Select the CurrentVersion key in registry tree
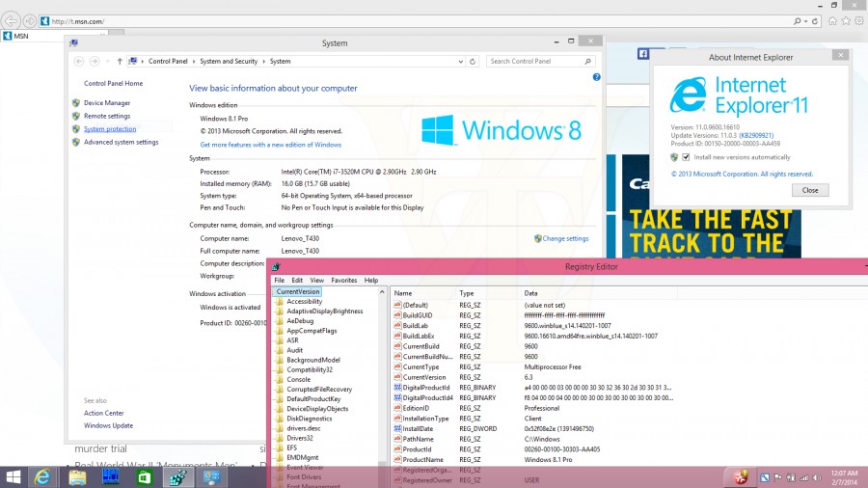This screenshot has height=488, width=868. pyautogui.click(x=297, y=291)
